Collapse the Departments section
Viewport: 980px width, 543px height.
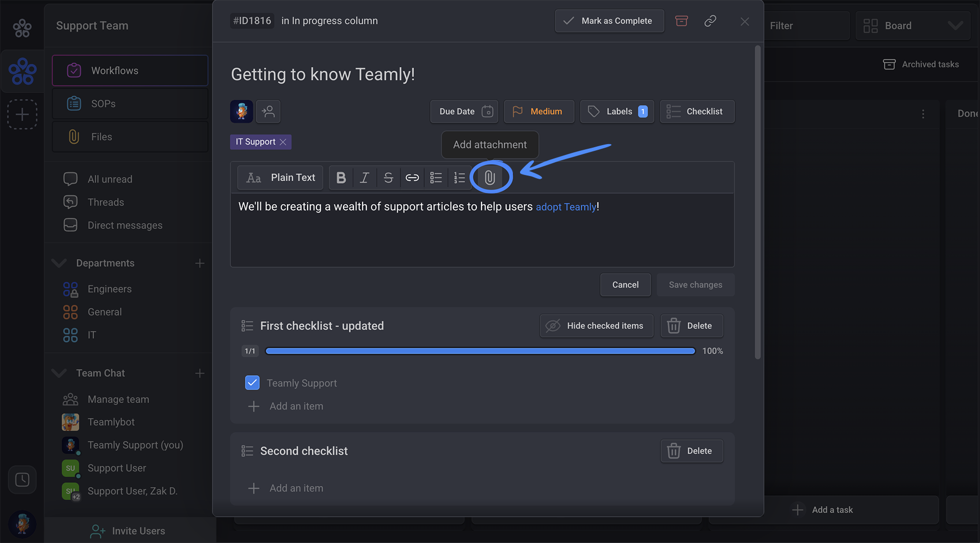coord(59,263)
